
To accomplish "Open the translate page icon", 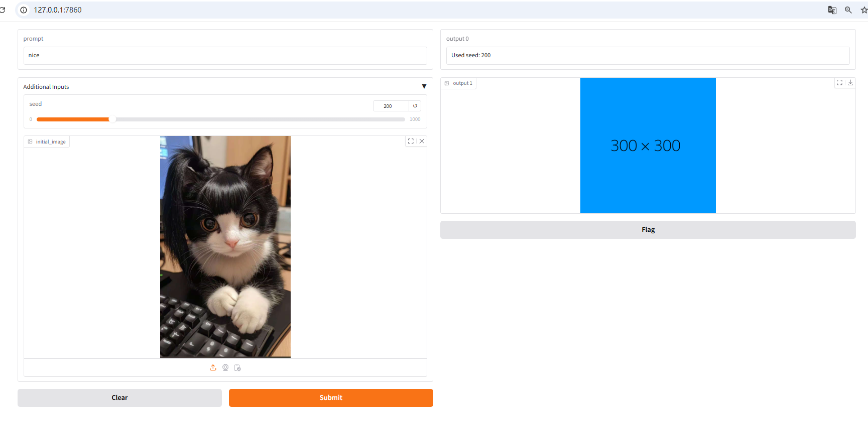I will point(832,10).
